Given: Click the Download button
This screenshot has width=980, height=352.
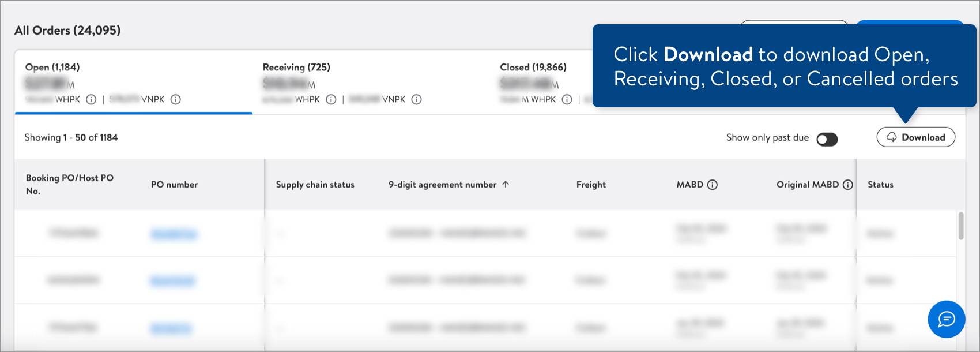Looking at the screenshot, I should 916,137.
